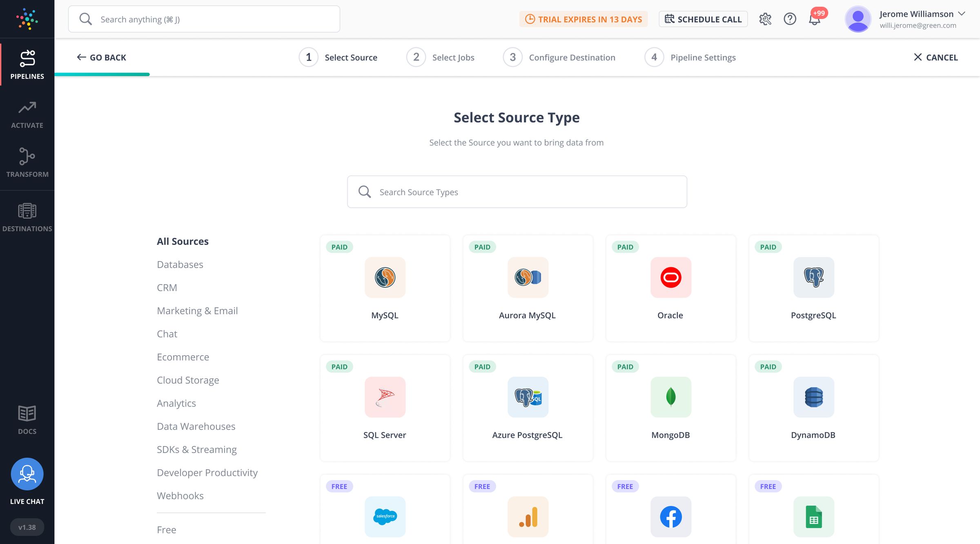This screenshot has height=544, width=980.
Task: Filter sources by Databases category
Action: 180,264
